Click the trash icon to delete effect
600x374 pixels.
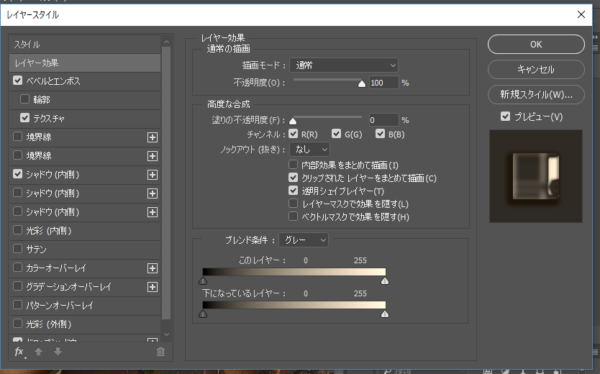[161, 352]
